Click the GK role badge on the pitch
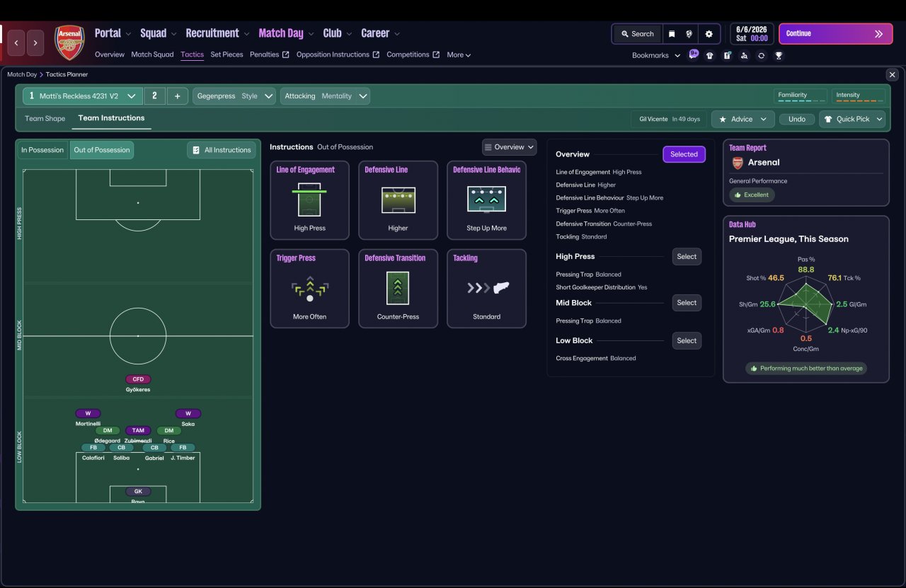Image resolution: width=906 pixels, height=588 pixels. point(138,491)
